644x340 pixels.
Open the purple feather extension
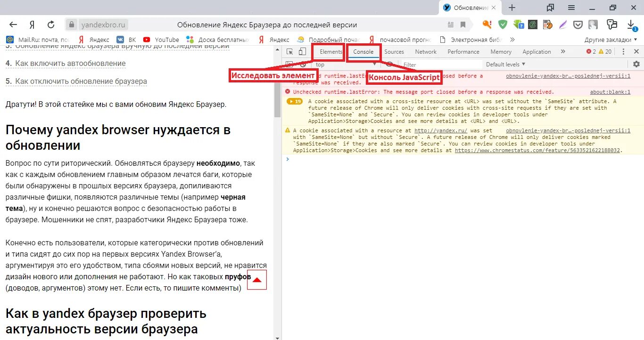[x=563, y=24]
